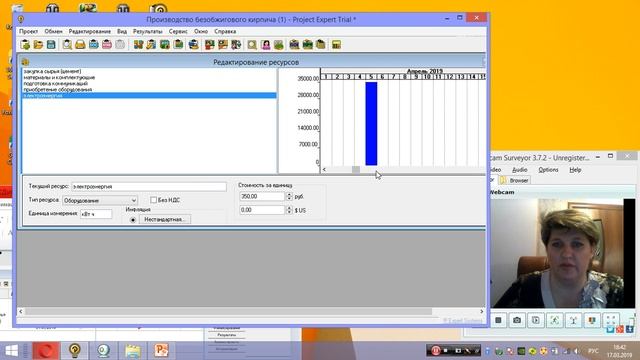Select the inflation radio button beside Нестандартная

(x=133, y=220)
